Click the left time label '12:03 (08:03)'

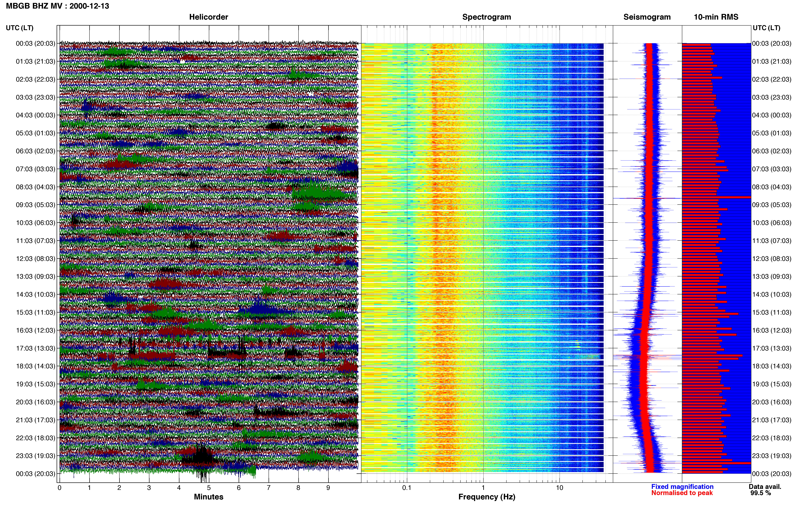(36, 259)
